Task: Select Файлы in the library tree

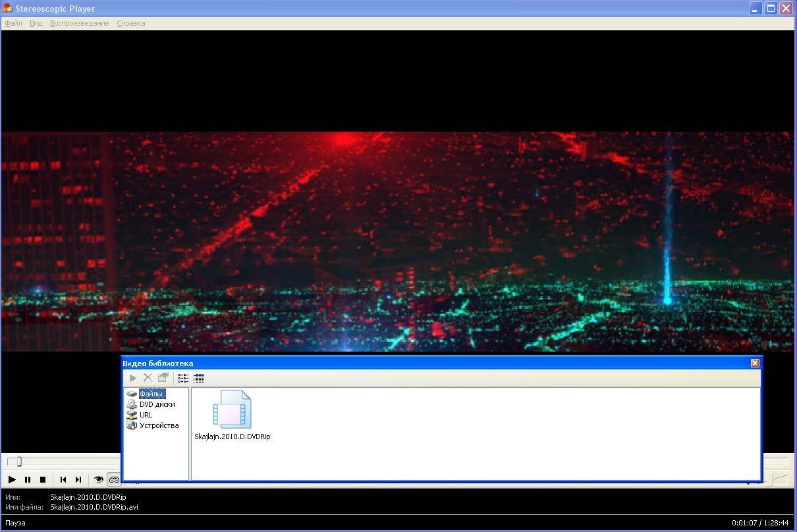Action: click(151, 394)
